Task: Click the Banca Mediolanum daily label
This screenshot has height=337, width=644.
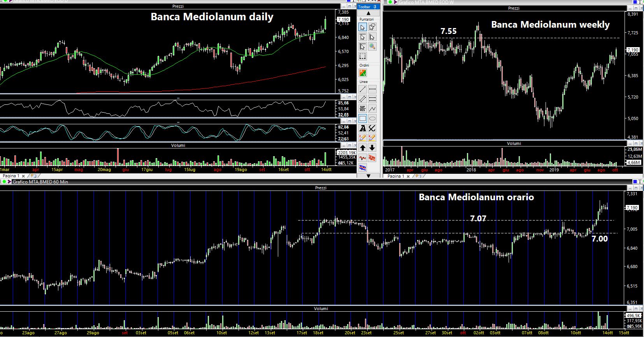Action: click(212, 17)
